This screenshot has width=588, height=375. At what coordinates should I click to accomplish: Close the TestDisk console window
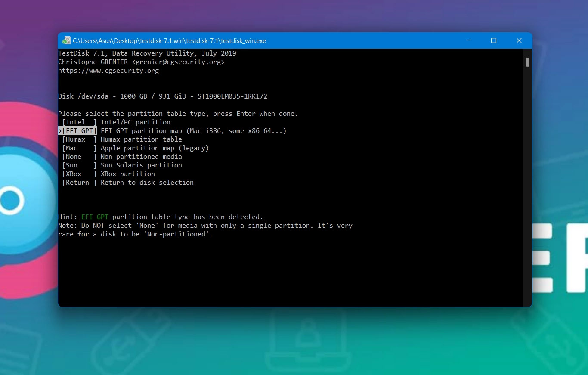pyautogui.click(x=519, y=40)
